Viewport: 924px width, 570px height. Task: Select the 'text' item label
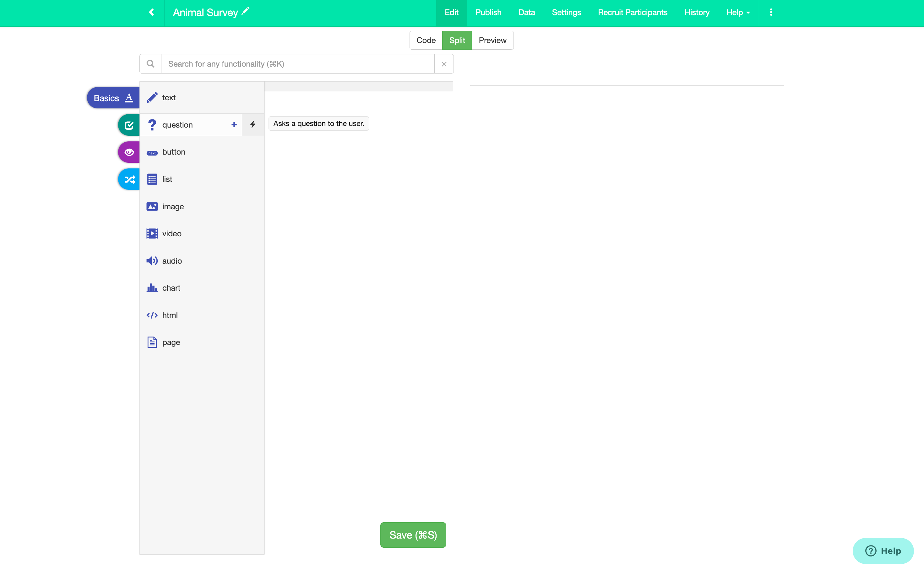[169, 98]
